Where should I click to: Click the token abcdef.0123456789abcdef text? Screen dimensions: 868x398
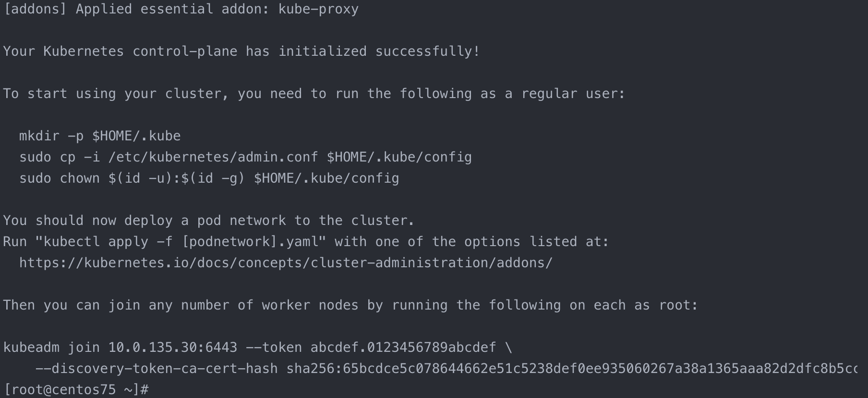[x=403, y=348]
